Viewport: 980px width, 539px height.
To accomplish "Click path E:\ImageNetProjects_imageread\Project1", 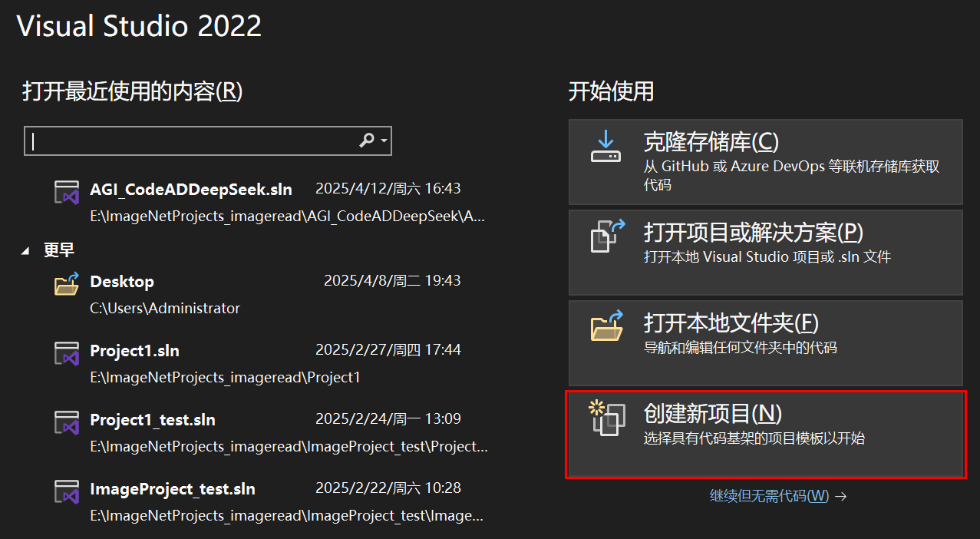I will click(x=225, y=377).
